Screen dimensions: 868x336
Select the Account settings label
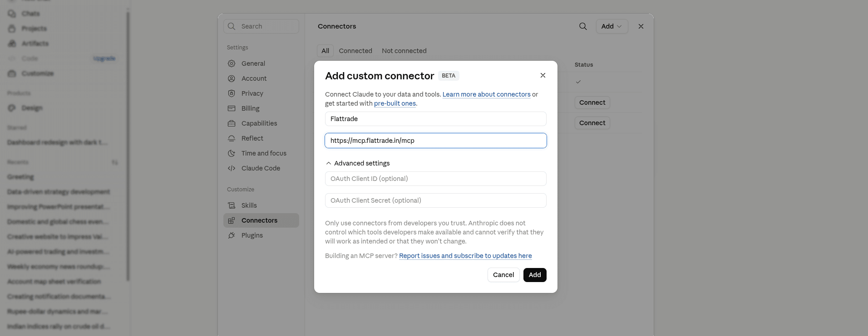tap(254, 78)
